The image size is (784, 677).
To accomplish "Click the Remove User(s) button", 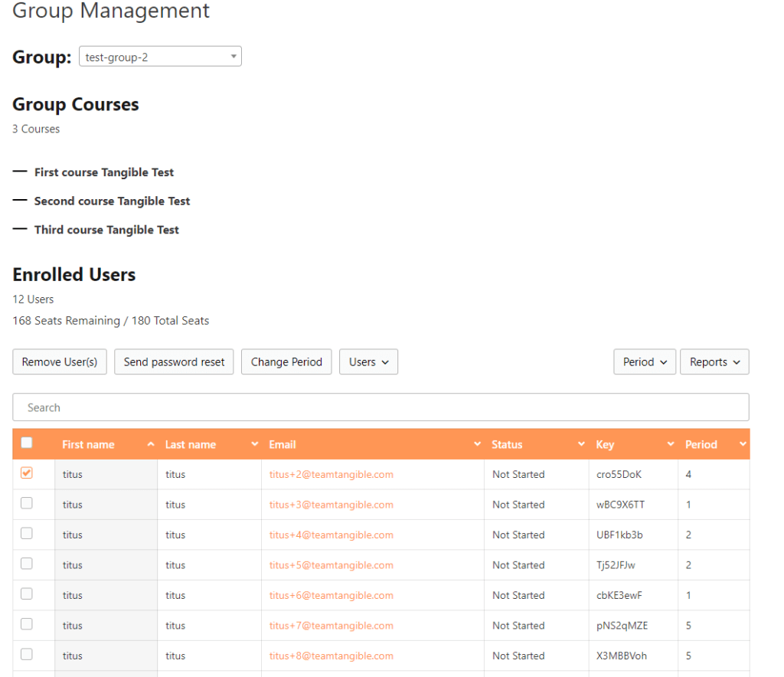I will [59, 361].
